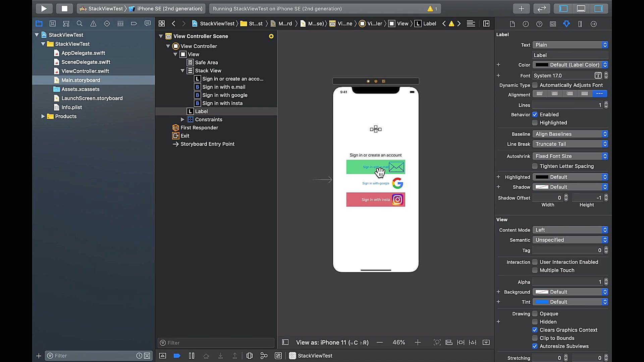Image resolution: width=644 pixels, height=362 pixels.
Task: Stop the running app
Action: pos(64,8)
